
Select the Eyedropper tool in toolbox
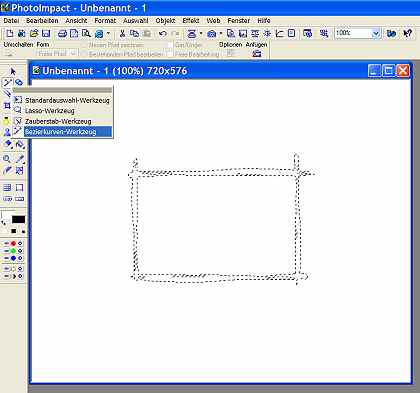click(x=20, y=159)
